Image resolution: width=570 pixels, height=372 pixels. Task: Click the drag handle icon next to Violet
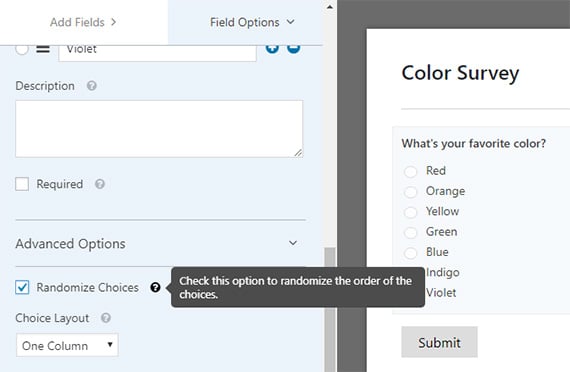click(x=43, y=49)
